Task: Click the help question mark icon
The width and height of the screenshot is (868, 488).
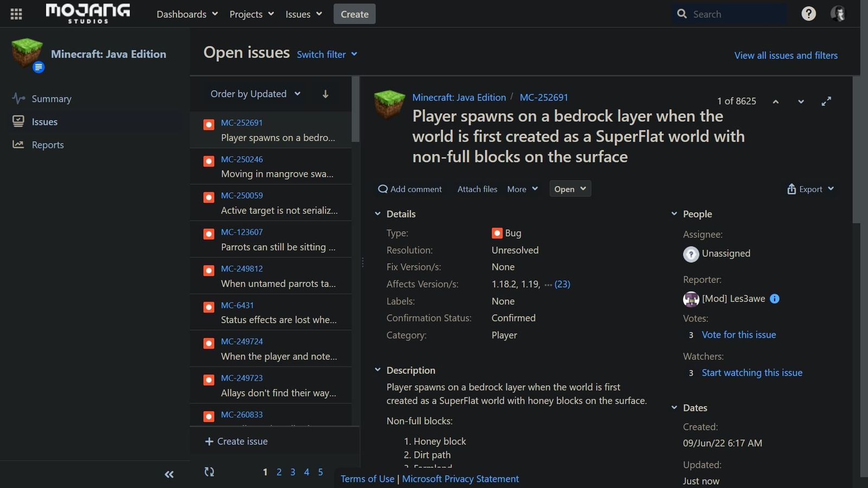Action: [x=808, y=14]
